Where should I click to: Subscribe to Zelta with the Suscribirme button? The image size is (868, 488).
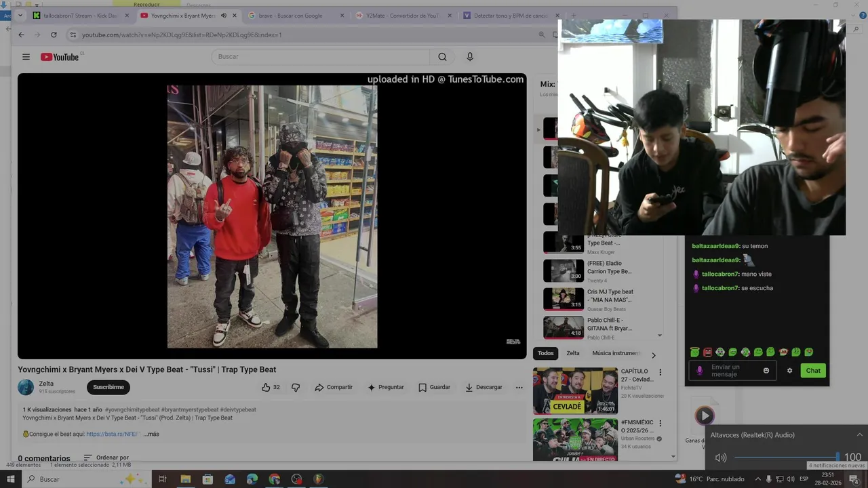tap(108, 387)
